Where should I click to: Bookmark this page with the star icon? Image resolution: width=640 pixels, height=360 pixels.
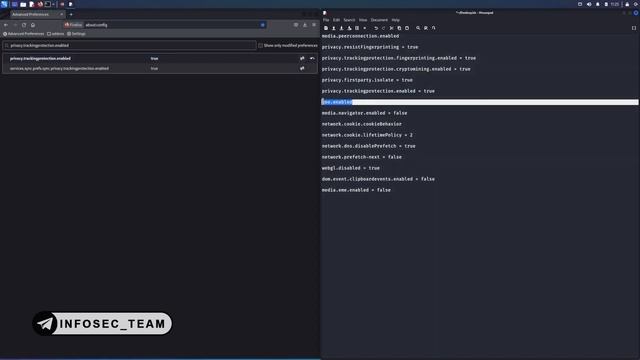(262, 25)
